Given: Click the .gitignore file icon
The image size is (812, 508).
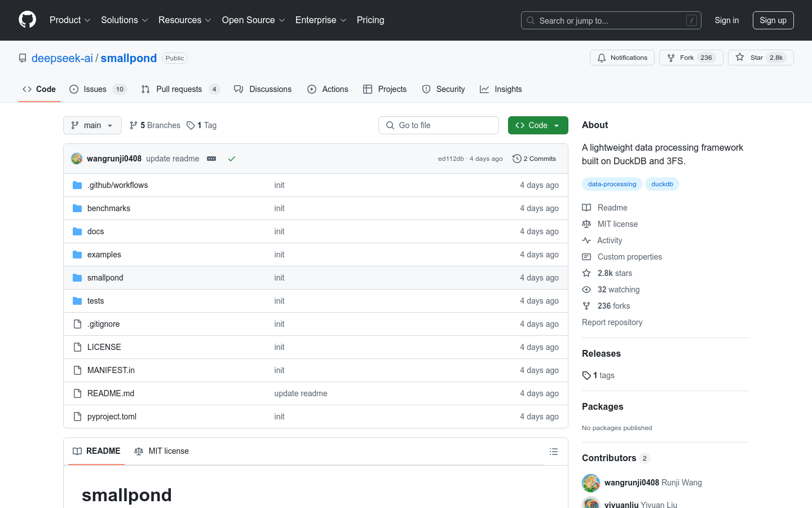Looking at the screenshot, I should [x=77, y=324].
